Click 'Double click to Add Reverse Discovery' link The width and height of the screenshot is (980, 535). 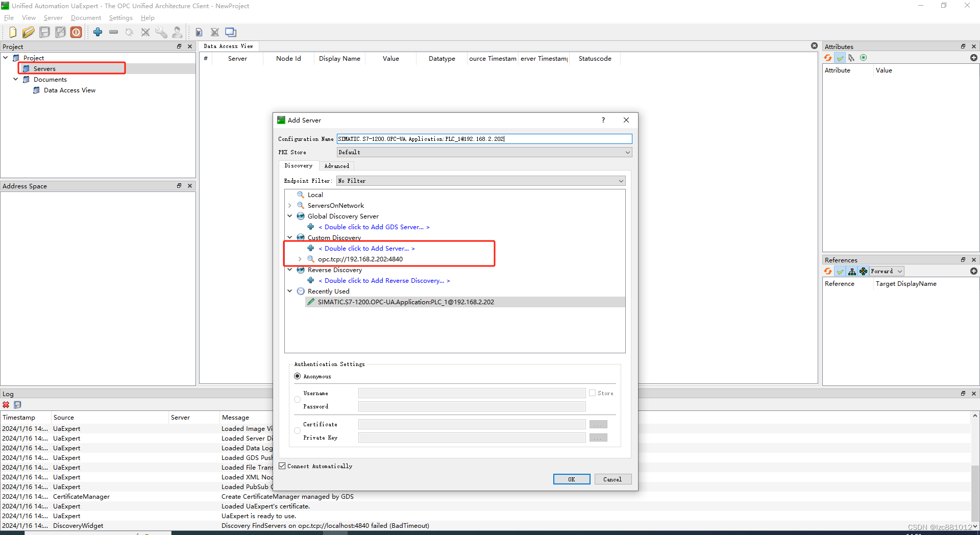(384, 281)
